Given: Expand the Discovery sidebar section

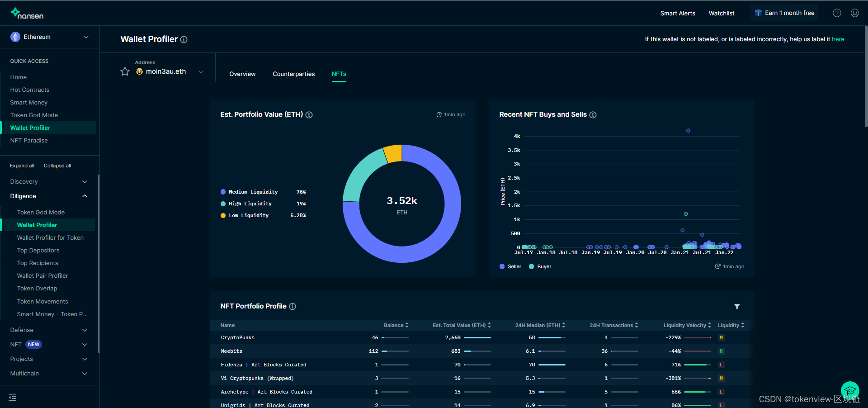Looking at the screenshot, I should (49, 182).
